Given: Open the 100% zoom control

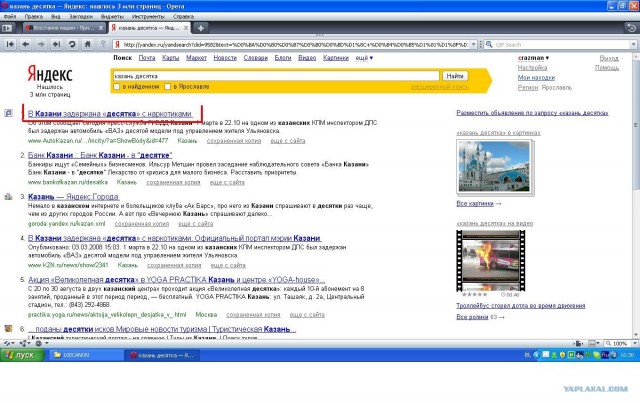Looking at the screenshot, I should [x=620, y=343].
